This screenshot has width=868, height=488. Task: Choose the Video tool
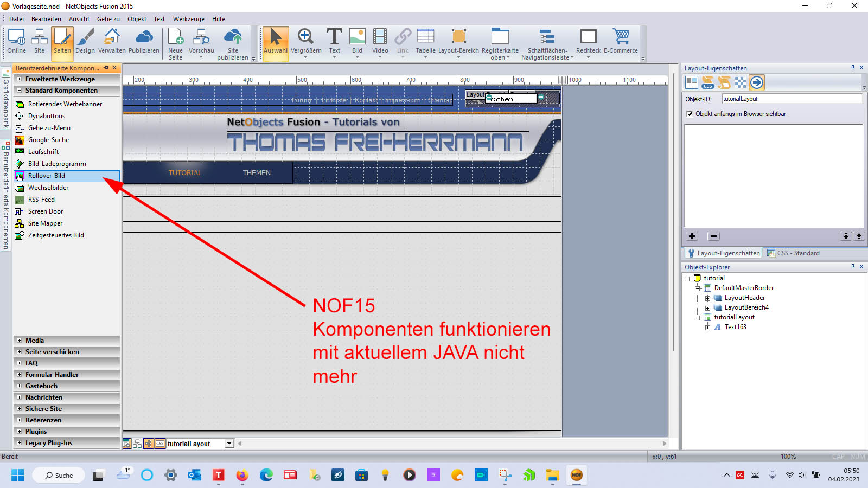[380, 44]
